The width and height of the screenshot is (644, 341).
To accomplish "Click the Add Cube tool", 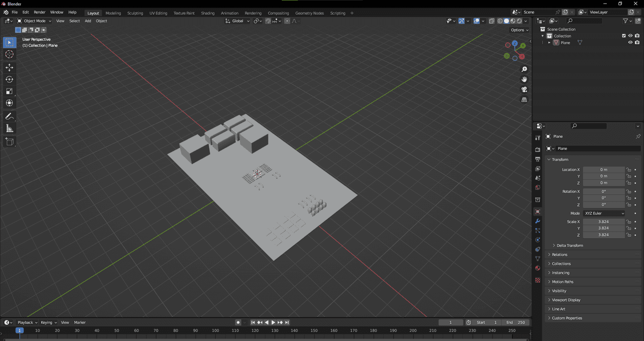I will click(10, 142).
